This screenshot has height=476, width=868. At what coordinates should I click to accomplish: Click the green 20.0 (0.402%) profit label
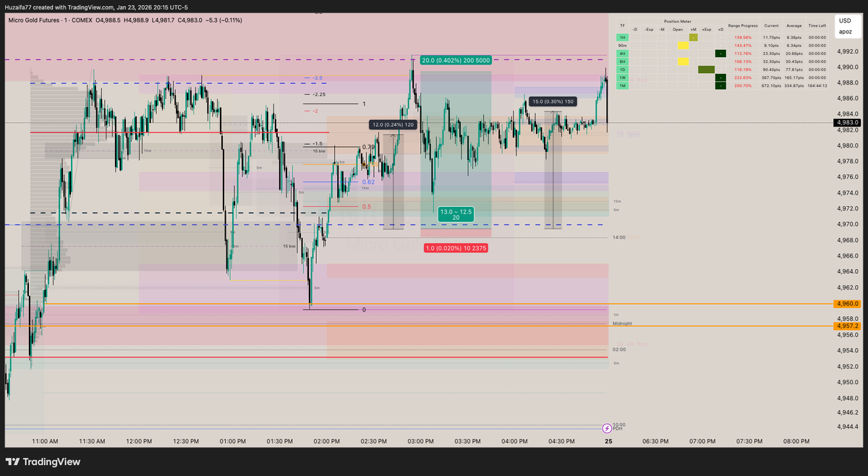pyautogui.click(x=456, y=61)
